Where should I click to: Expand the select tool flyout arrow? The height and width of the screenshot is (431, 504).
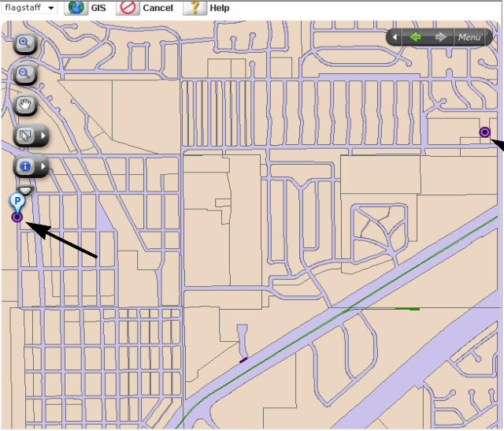coord(43,136)
